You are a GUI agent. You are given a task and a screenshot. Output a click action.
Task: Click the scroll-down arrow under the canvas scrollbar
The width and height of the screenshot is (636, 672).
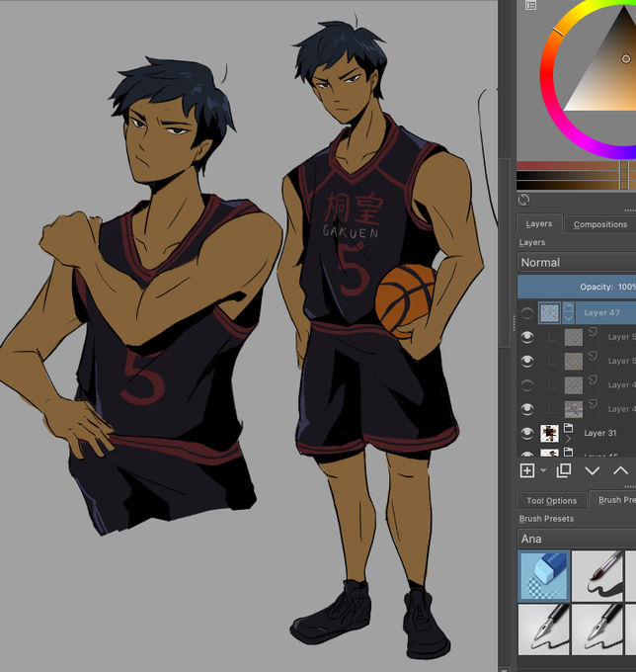click(505, 669)
